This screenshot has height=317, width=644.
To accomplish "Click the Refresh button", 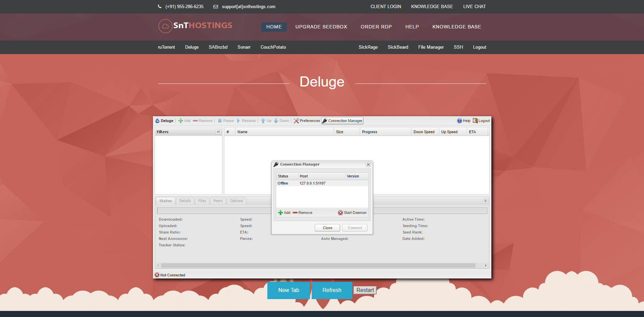I will coord(332,290).
